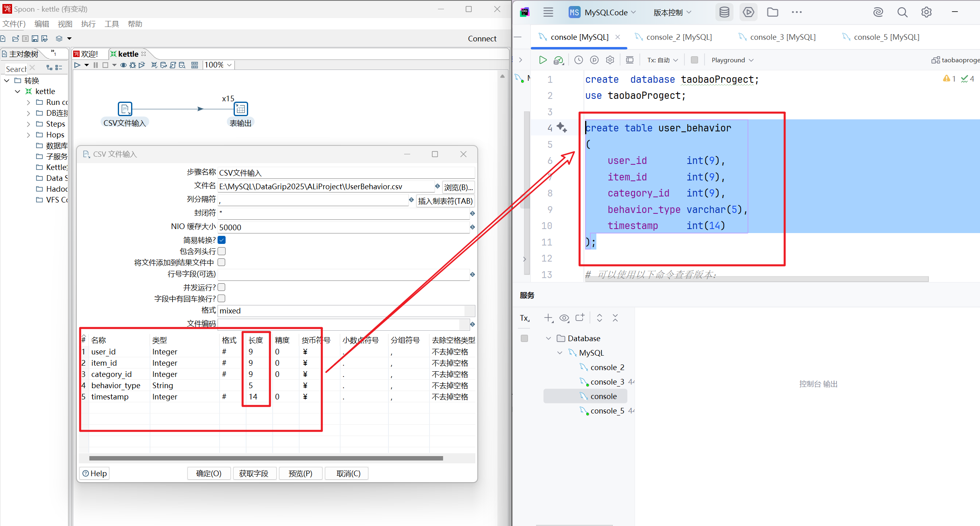
Task: Open the 工具 menu in Spoon
Action: pyautogui.click(x=111, y=24)
